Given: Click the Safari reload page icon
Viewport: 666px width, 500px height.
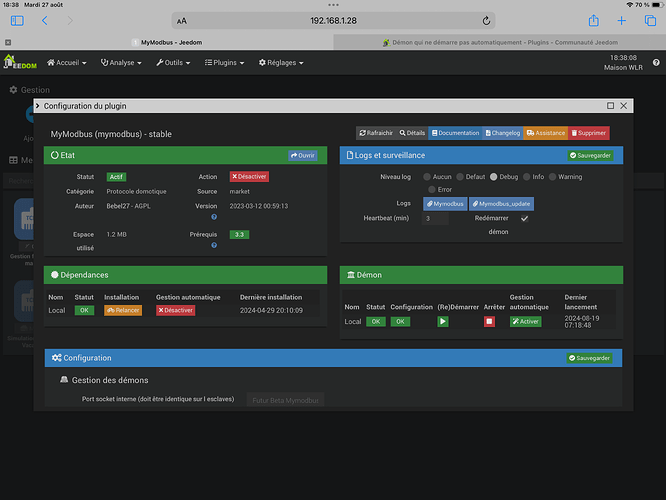Looking at the screenshot, I should (486, 20).
